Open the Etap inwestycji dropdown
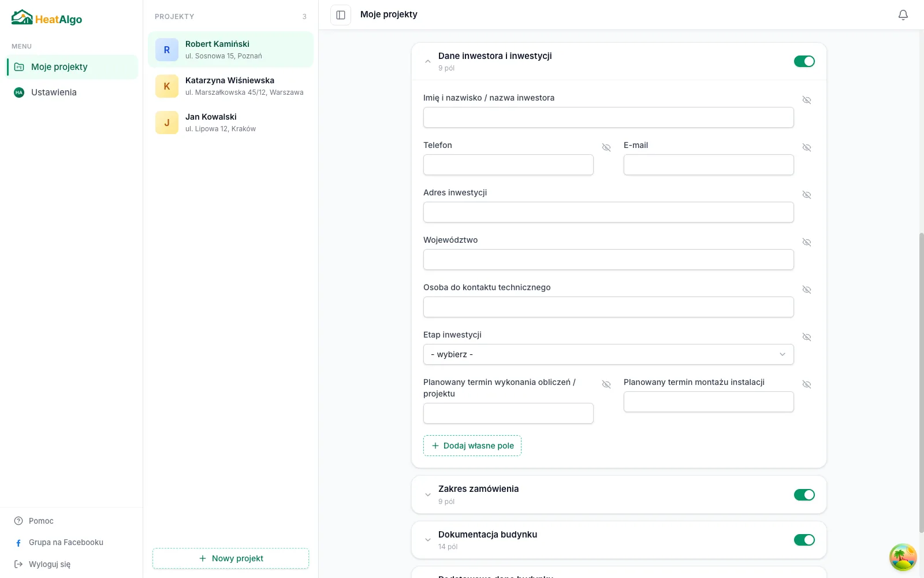924x578 pixels. [x=609, y=354]
